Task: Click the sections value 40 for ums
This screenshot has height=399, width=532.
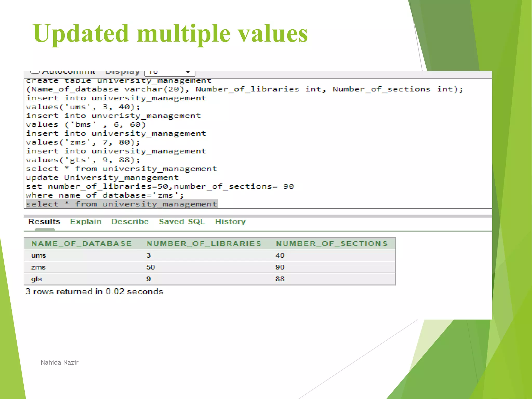Action: click(x=280, y=256)
